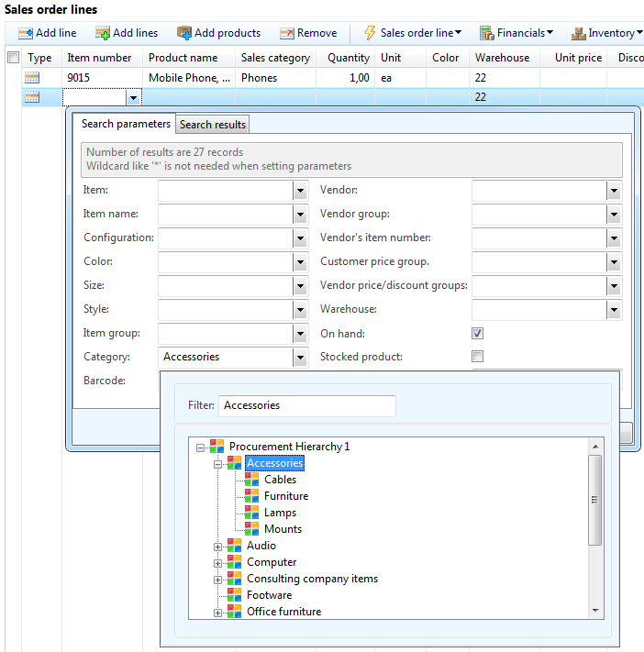Collapse the Accessories tree node
Screen dimensions: 644x652
coord(218,464)
